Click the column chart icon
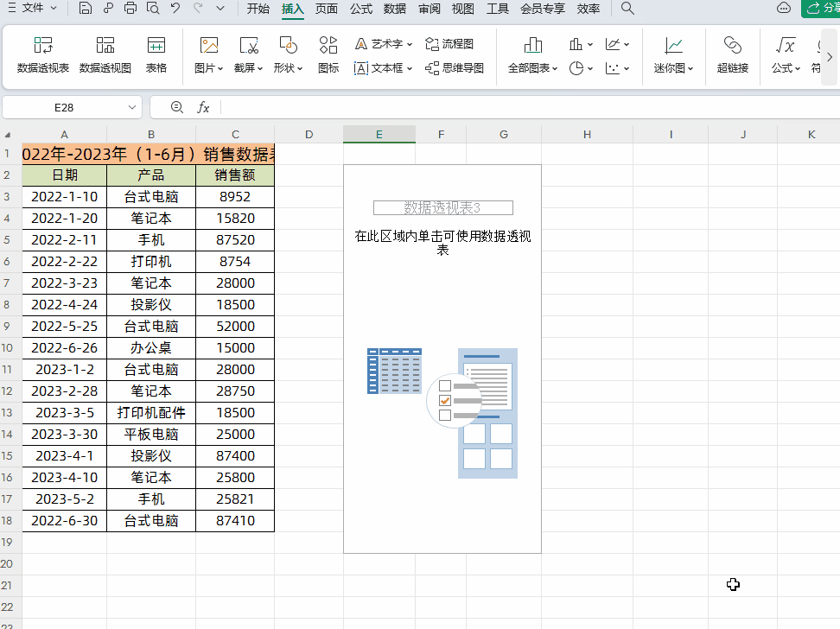The width and height of the screenshot is (840, 629). tap(576, 44)
